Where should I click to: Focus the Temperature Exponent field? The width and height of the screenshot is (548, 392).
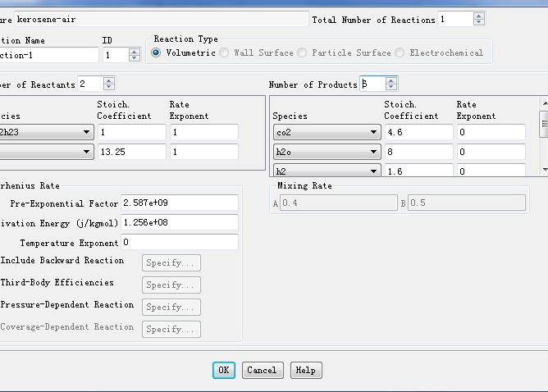[x=180, y=242]
